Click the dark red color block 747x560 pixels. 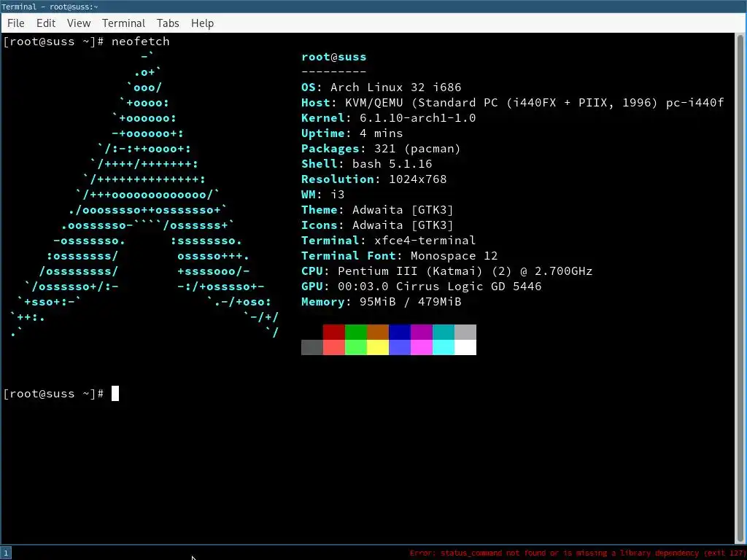click(334, 332)
